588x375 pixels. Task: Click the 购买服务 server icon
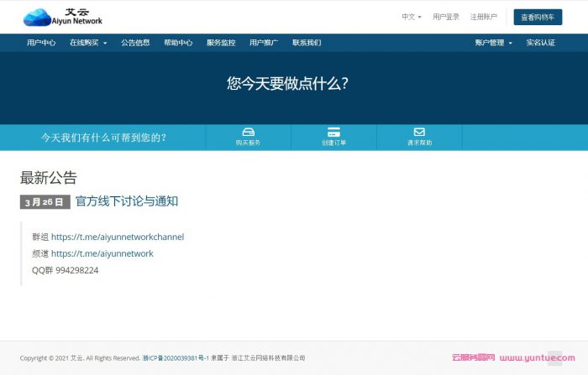248,133
